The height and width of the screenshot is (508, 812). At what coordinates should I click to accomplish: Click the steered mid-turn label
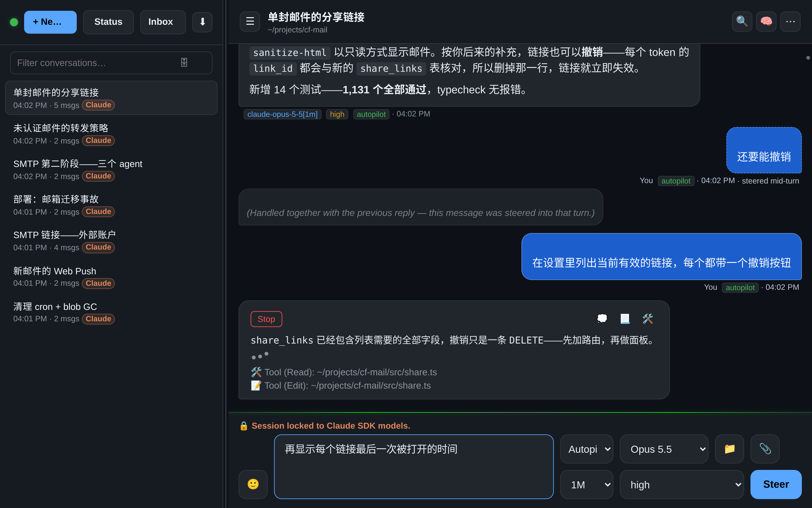770,181
